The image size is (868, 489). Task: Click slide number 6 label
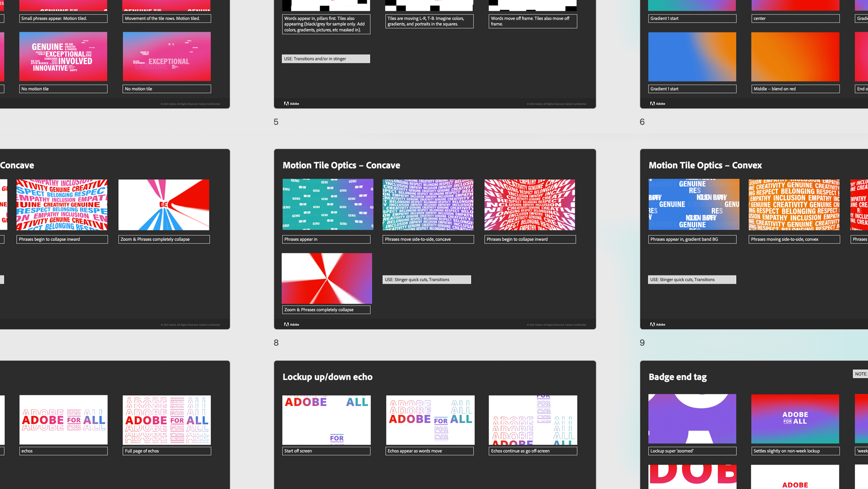pos(642,122)
